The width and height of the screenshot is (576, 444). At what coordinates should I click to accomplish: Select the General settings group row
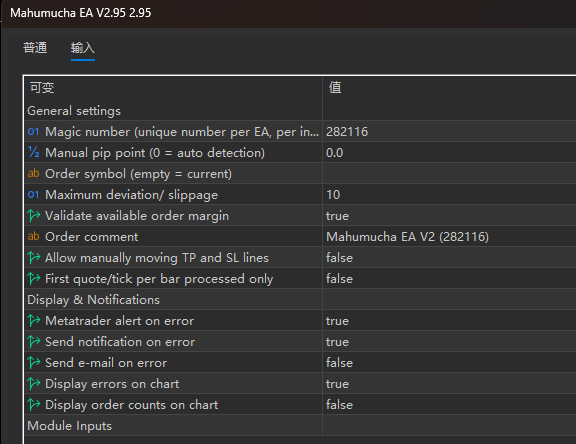300,111
